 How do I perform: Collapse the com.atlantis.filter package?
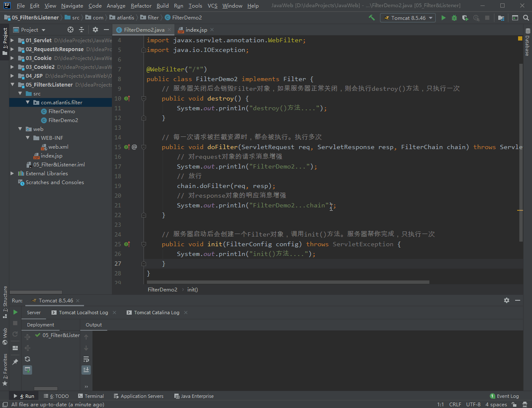click(28, 102)
